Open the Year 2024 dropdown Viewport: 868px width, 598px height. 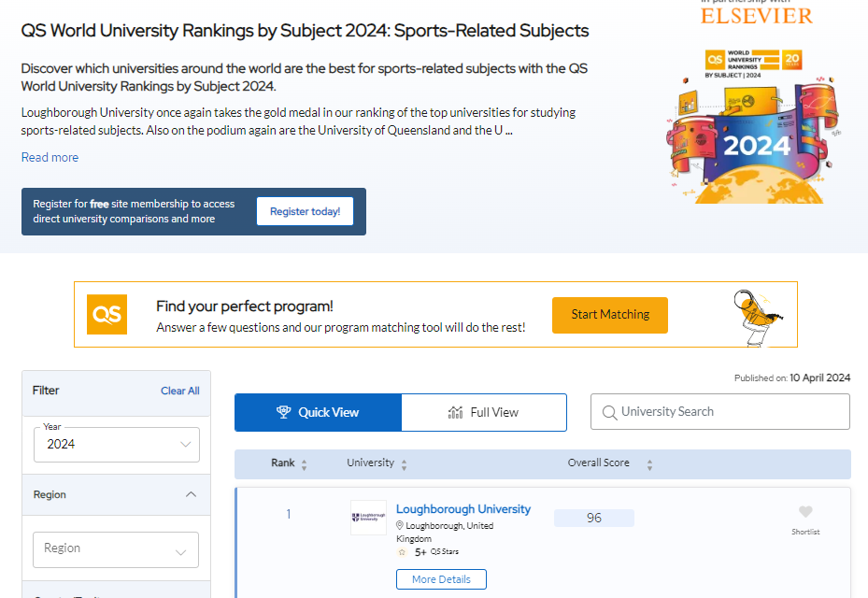(x=116, y=445)
